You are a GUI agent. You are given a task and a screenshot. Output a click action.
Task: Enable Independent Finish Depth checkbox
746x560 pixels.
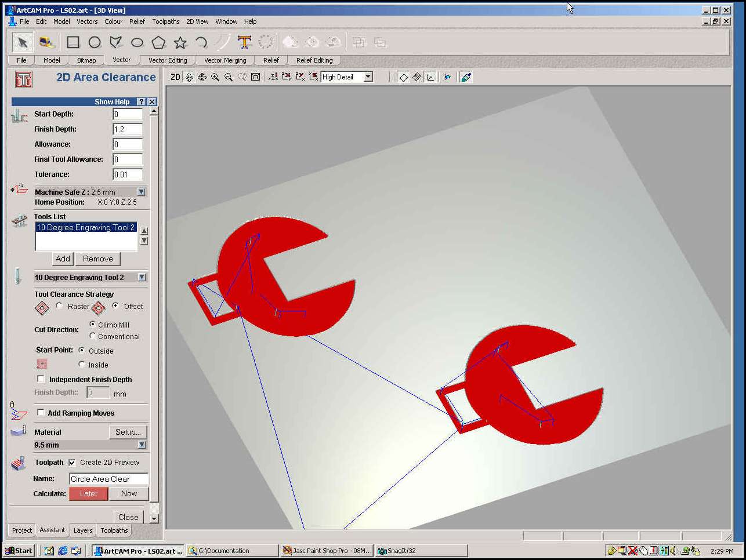[41, 379]
